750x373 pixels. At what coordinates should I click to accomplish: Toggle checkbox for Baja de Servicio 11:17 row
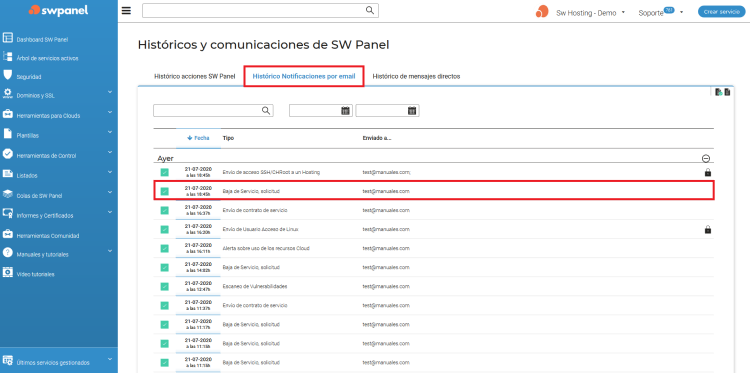tap(165, 325)
